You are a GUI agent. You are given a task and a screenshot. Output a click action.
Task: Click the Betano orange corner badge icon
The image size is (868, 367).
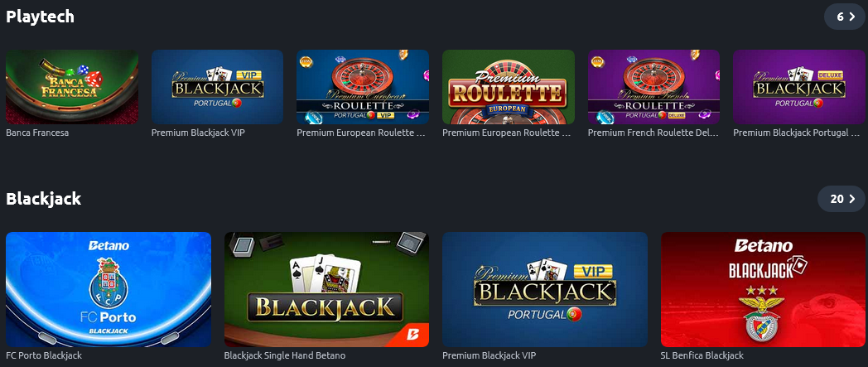click(x=415, y=336)
